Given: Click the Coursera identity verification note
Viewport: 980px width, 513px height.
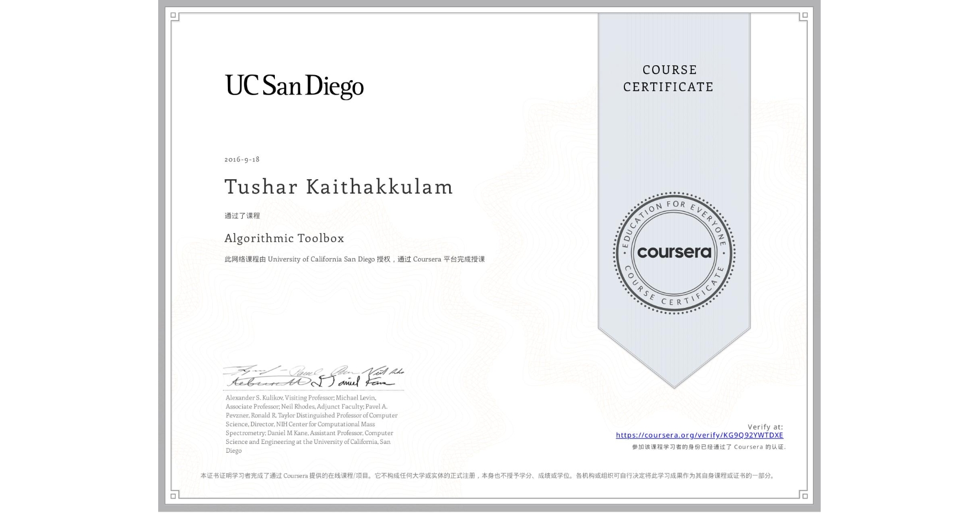Looking at the screenshot, I should [709, 447].
